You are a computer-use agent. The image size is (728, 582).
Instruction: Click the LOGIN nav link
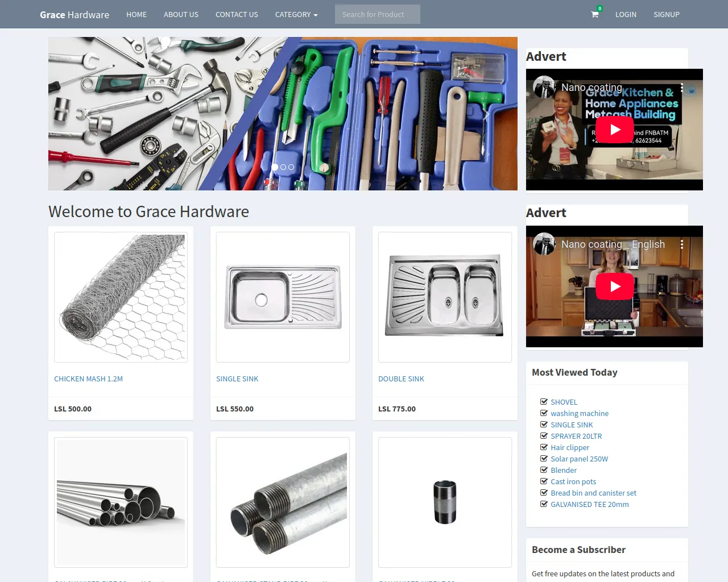pyautogui.click(x=626, y=14)
